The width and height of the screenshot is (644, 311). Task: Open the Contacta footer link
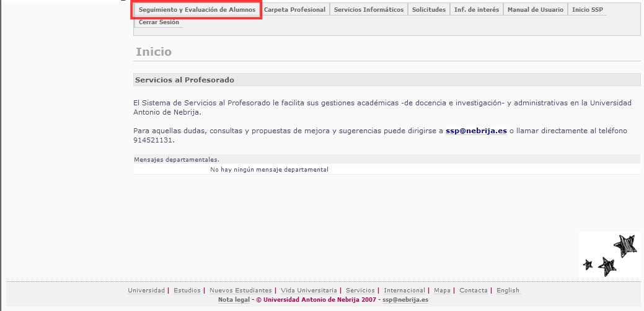coord(473,291)
